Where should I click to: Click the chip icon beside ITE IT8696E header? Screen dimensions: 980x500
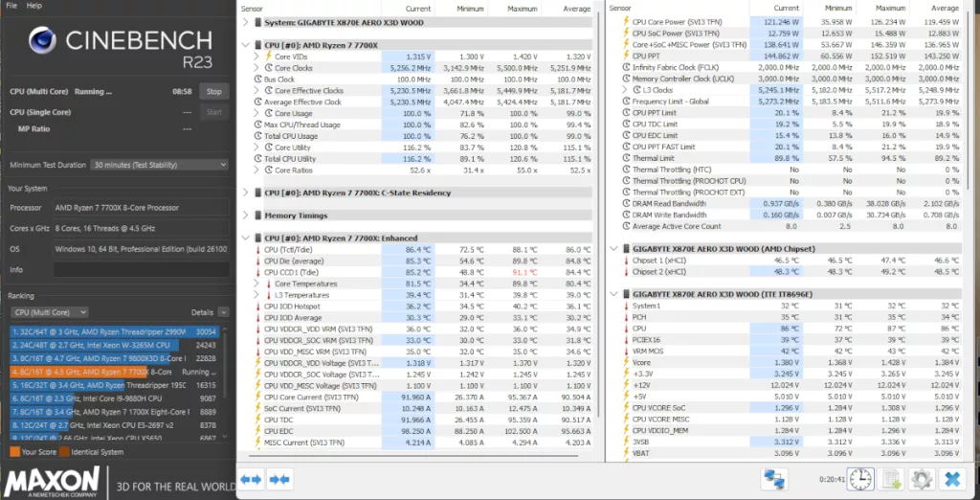click(627, 294)
